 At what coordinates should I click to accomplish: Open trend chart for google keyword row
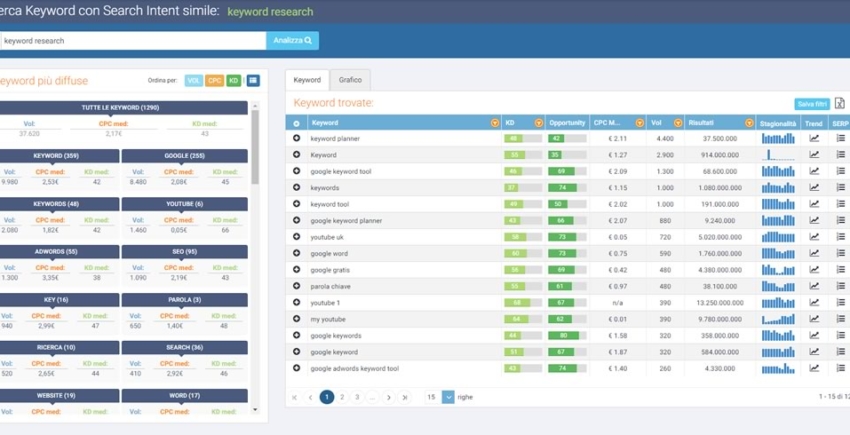point(814,351)
